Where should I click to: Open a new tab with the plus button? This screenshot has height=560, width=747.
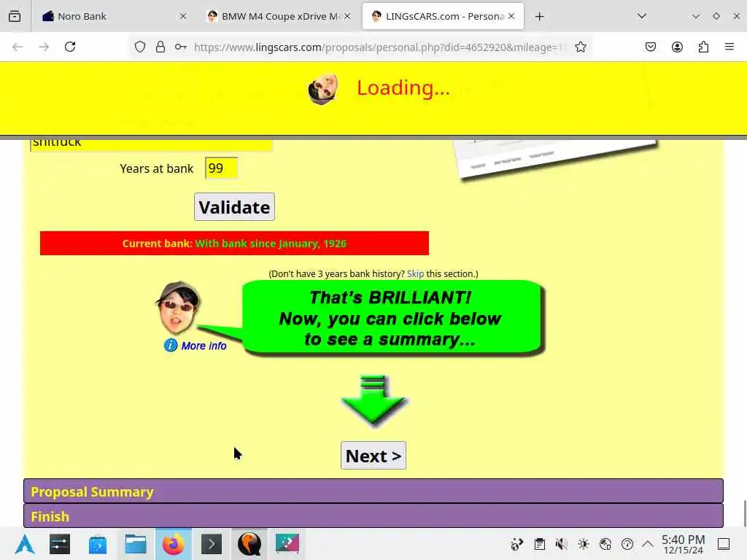[x=539, y=17]
